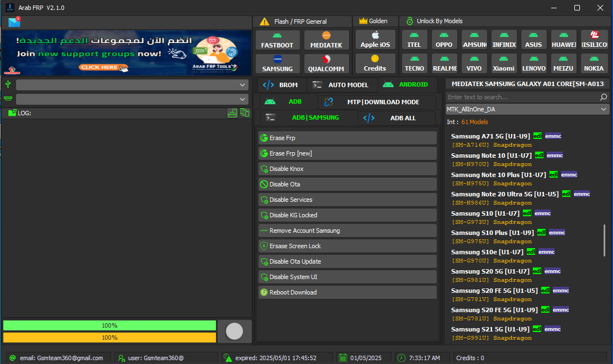
Task: Expand the COM port dropdown
Action: (x=132, y=99)
